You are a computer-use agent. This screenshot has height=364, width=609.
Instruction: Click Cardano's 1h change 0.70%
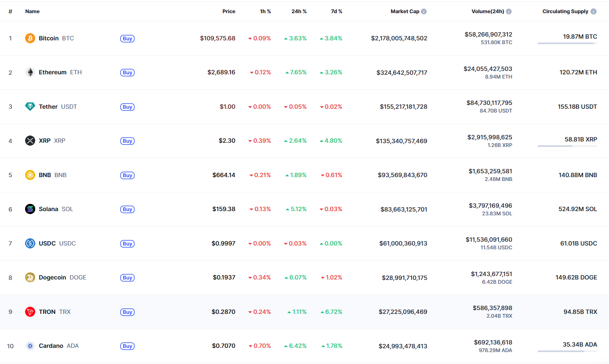click(260, 346)
